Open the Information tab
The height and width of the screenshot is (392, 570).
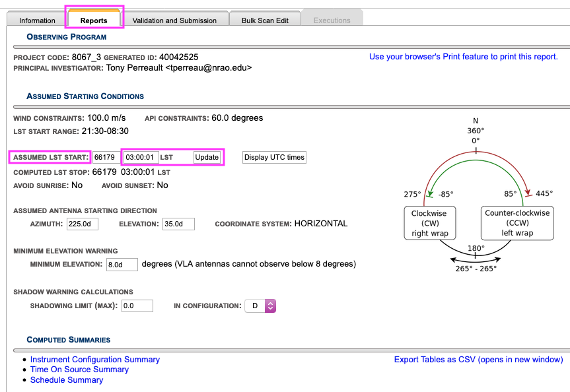[x=37, y=20]
